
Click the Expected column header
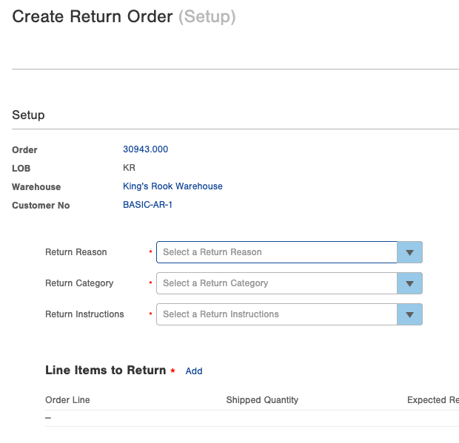[x=433, y=400]
